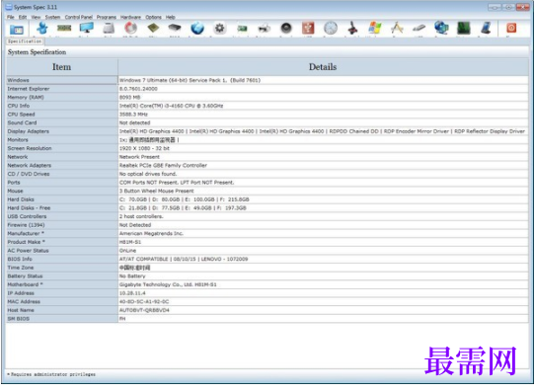Select the USB Controllers row label

point(62,216)
